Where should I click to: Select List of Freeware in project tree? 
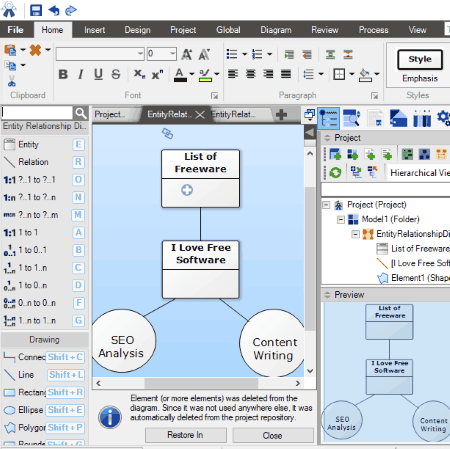[420, 249]
